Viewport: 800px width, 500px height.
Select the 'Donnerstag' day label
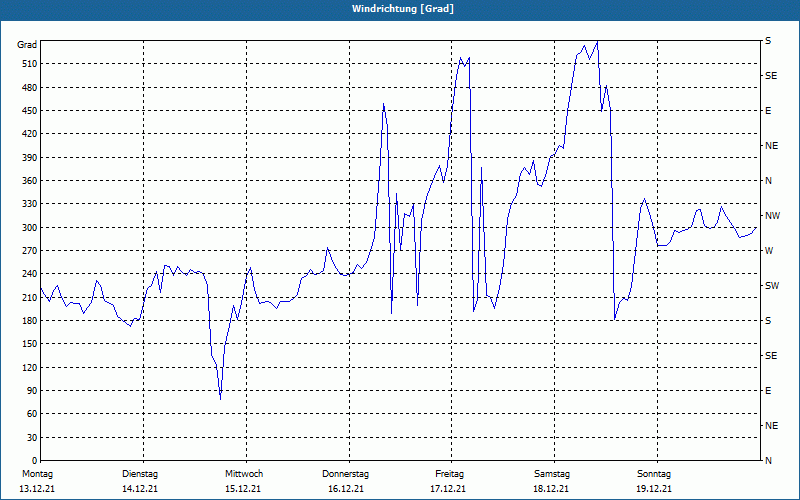click(x=345, y=474)
